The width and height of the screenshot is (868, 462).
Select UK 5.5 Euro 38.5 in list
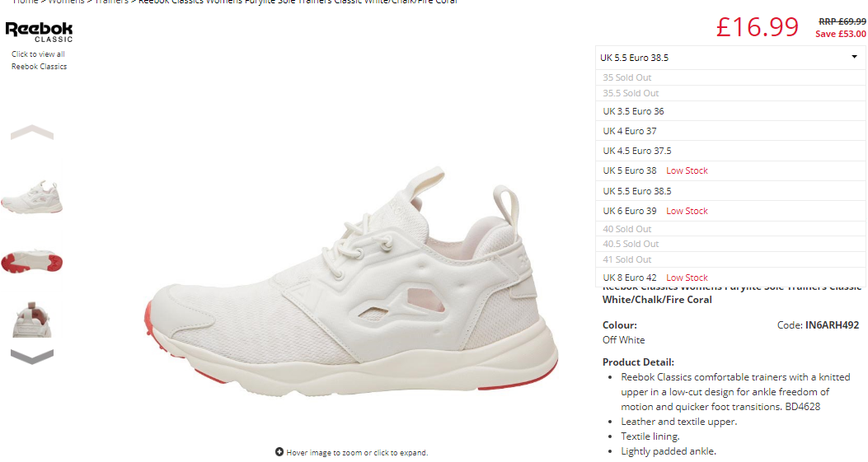point(730,191)
